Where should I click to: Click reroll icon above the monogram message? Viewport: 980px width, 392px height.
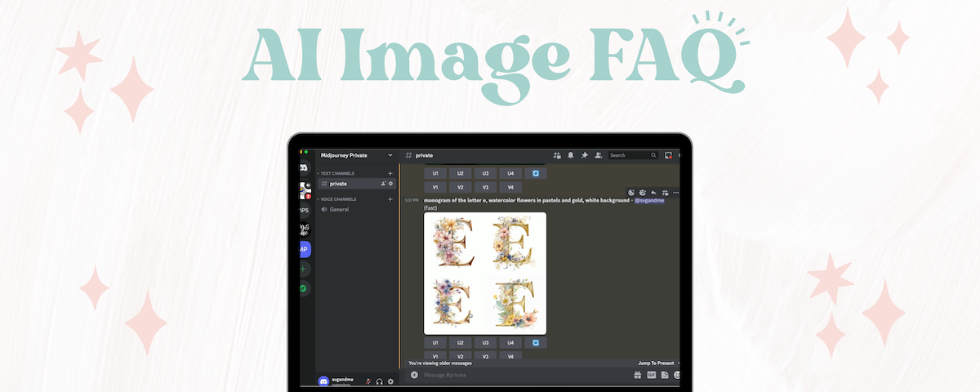click(537, 173)
